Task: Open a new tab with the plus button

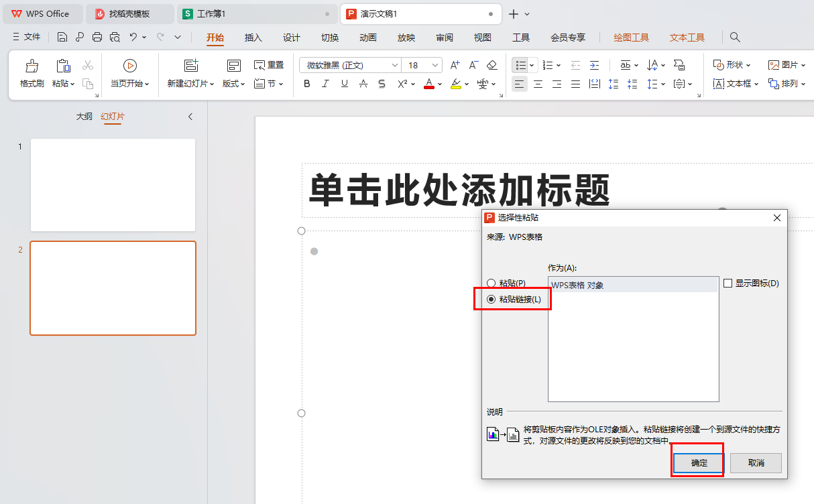Action: [514, 13]
